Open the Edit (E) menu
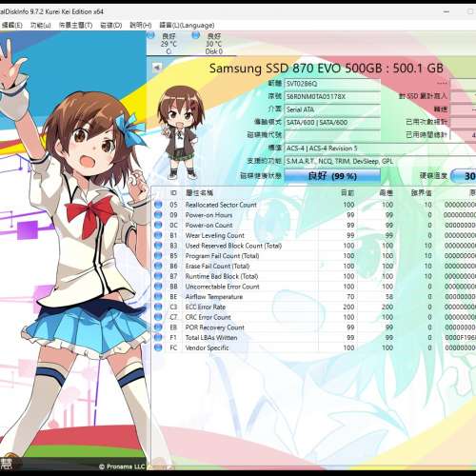This screenshot has width=476, height=476. point(12,25)
